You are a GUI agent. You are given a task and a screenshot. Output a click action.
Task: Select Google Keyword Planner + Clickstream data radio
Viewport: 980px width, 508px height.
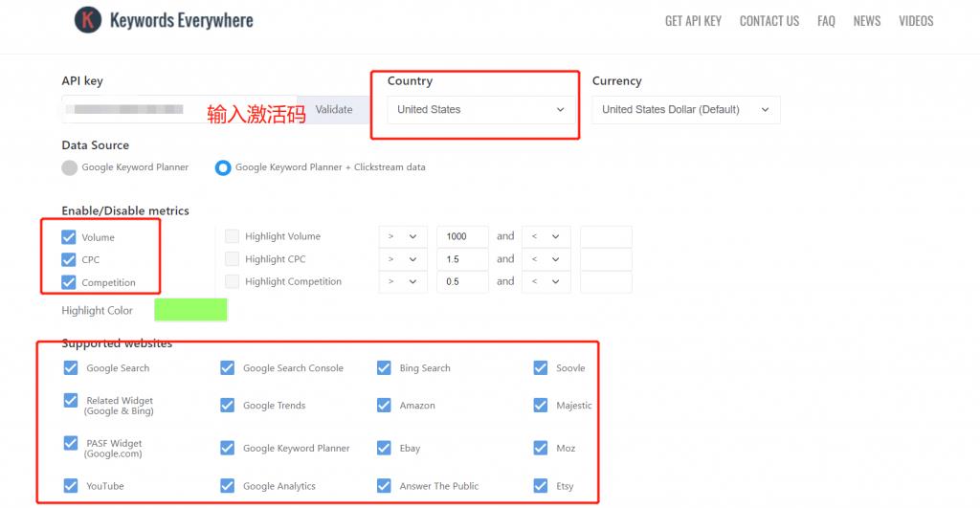pos(222,167)
